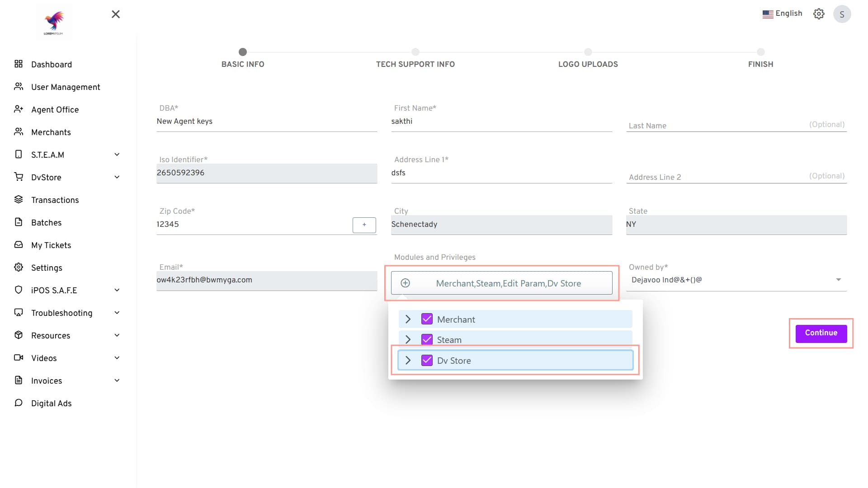This screenshot has width=868, height=488.
Task: Go to the LOGO UPLOADS step
Action: coord(588,59)
